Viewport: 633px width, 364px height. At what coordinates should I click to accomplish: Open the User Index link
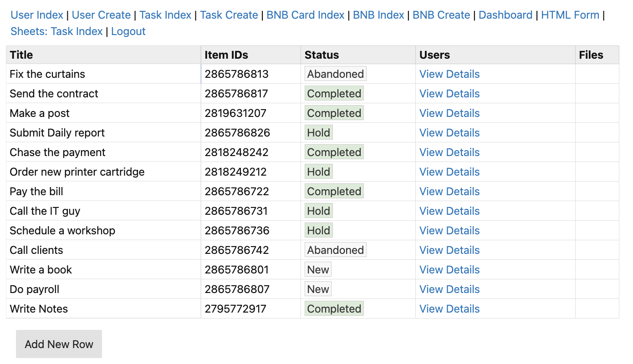pyautogui.click(x=37, y=15)
